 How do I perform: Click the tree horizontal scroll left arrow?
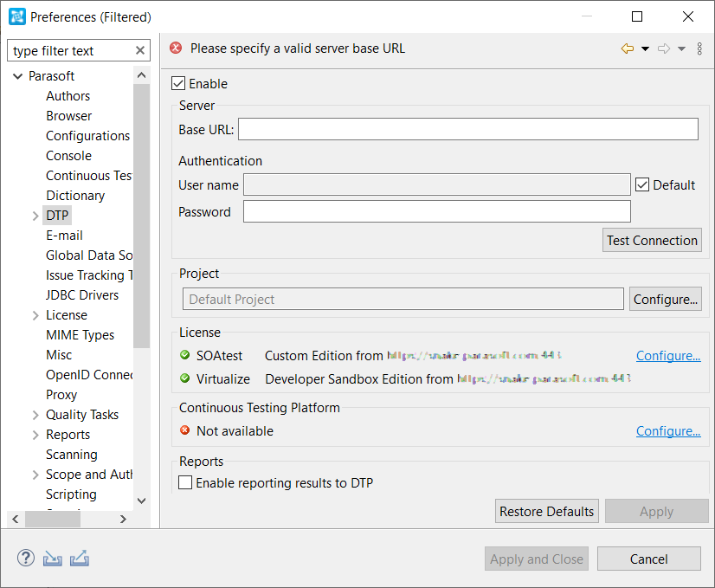(x=16, y=519)
